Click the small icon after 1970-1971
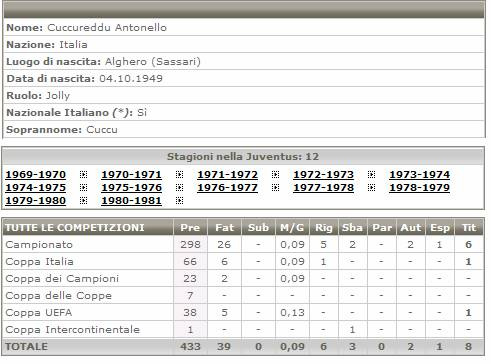491x364 pixels. [180, 175]
